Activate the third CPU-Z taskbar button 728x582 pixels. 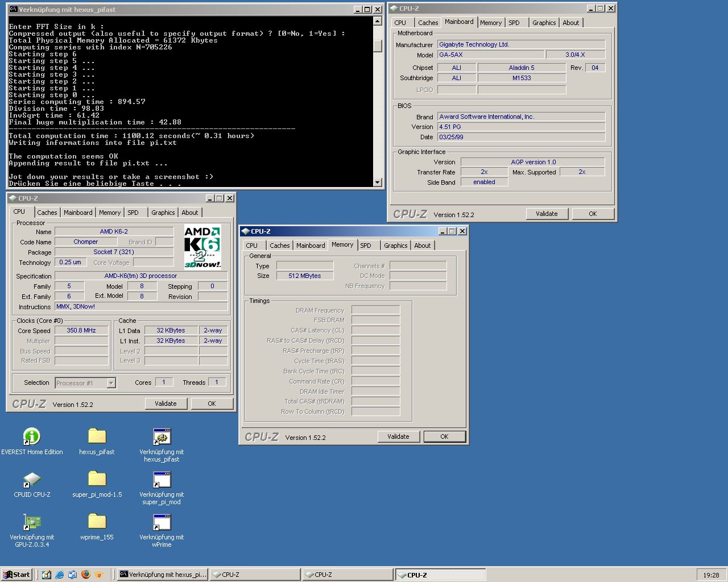tap(440, 575)
